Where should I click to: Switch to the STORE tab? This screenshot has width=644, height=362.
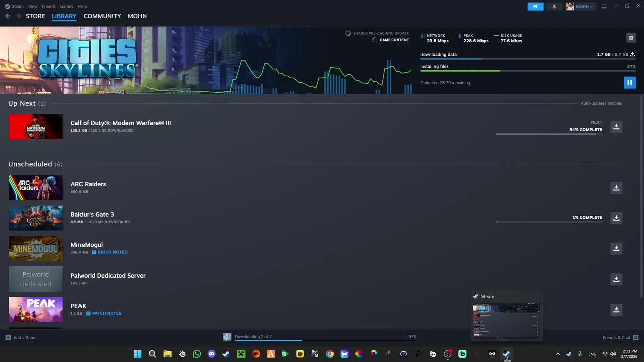(35, 16)
